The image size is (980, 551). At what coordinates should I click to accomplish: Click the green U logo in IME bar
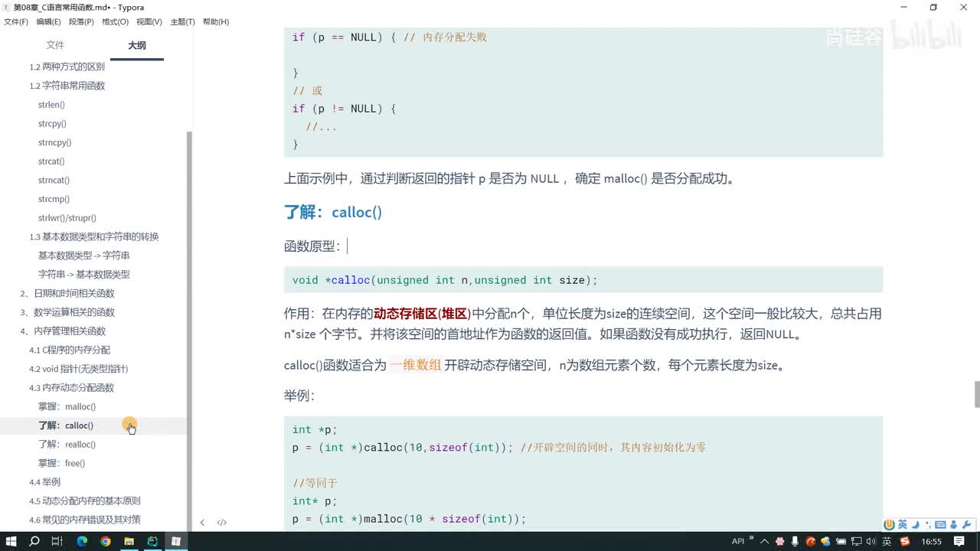(889, 524)
